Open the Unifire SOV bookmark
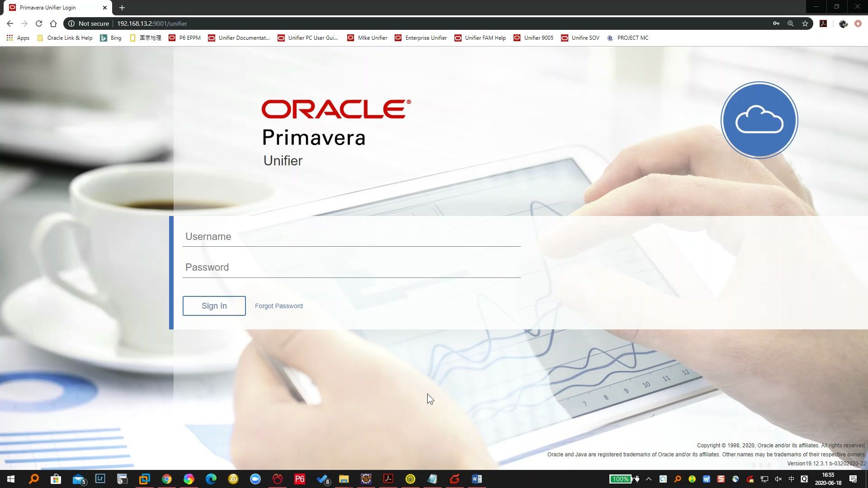The height and width of the screenshot is (488, 868). coord(580,38)
